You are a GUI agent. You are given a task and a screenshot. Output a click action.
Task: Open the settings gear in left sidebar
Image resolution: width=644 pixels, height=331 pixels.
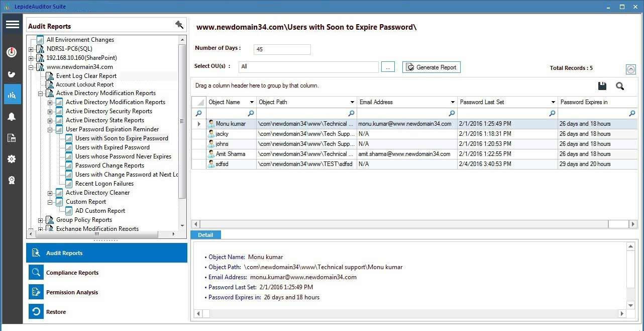[12, 159]
